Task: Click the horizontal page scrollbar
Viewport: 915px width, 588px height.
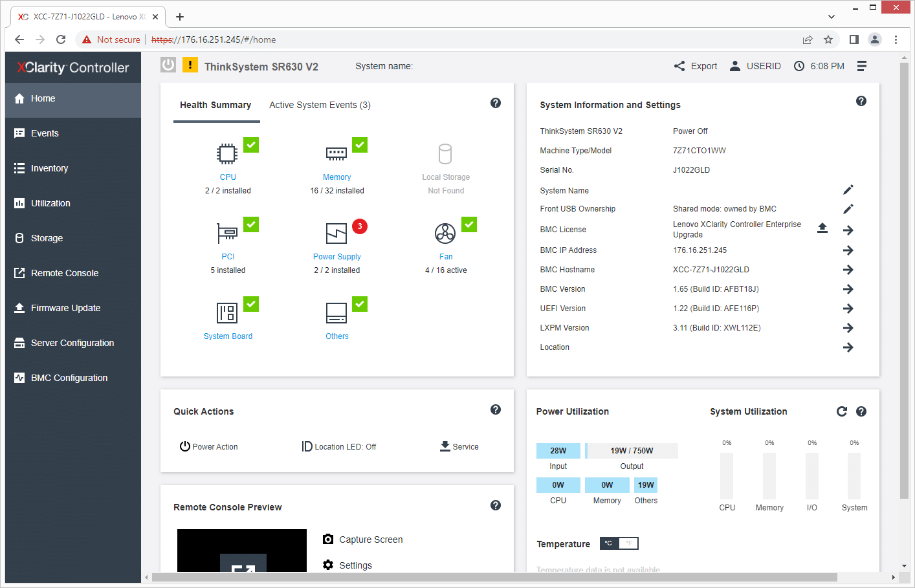Action: pos(494,577)
